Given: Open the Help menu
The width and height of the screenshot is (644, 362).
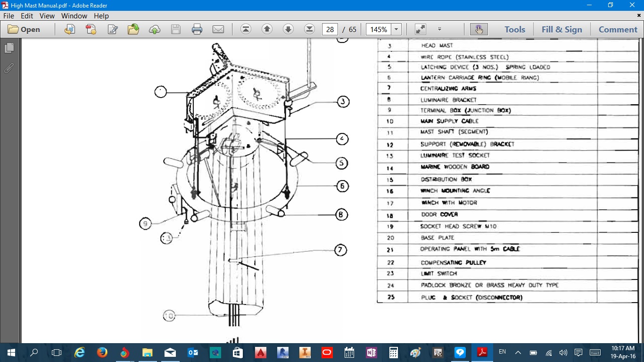Looking at the screenshot, I should point(101,16).
